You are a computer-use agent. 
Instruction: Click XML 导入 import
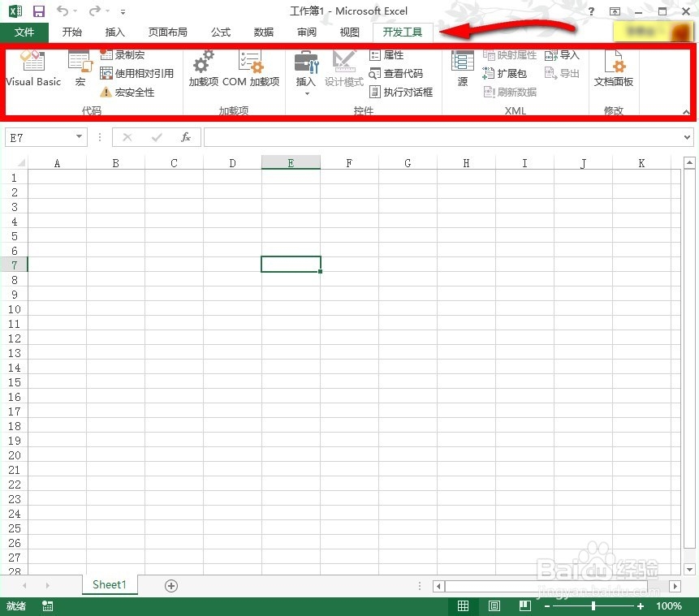(x=562, y=55)
